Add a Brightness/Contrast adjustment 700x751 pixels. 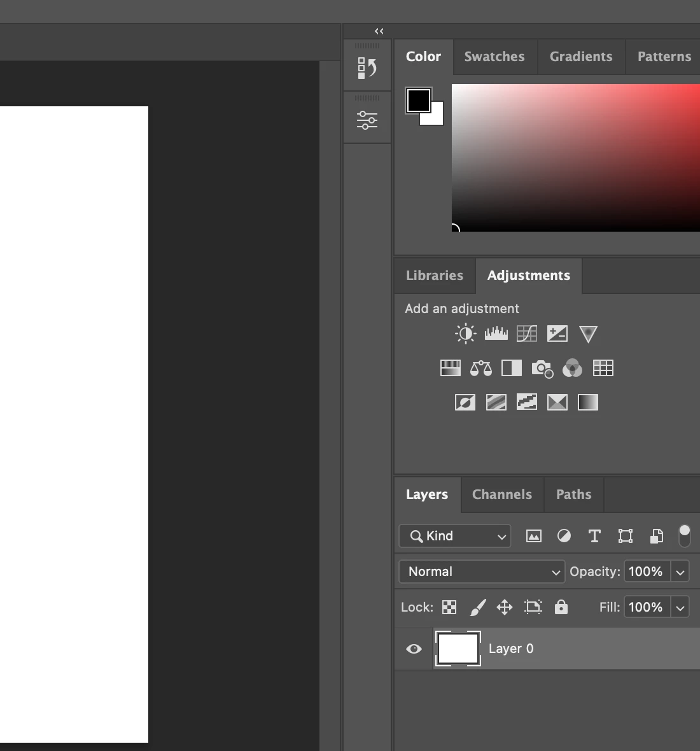point(465,333)
